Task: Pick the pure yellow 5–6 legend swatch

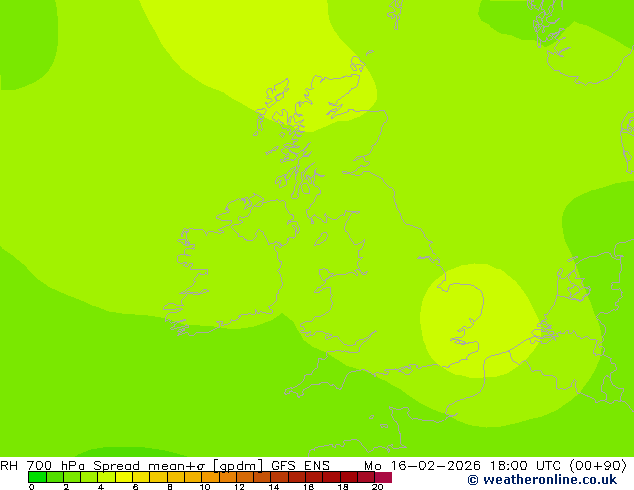Action: (124, 477)
